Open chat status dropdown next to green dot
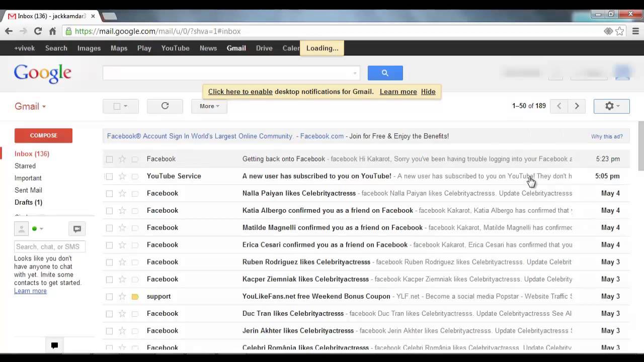Image resolution: width=644 pixels, height=362 pixels. 41,229
